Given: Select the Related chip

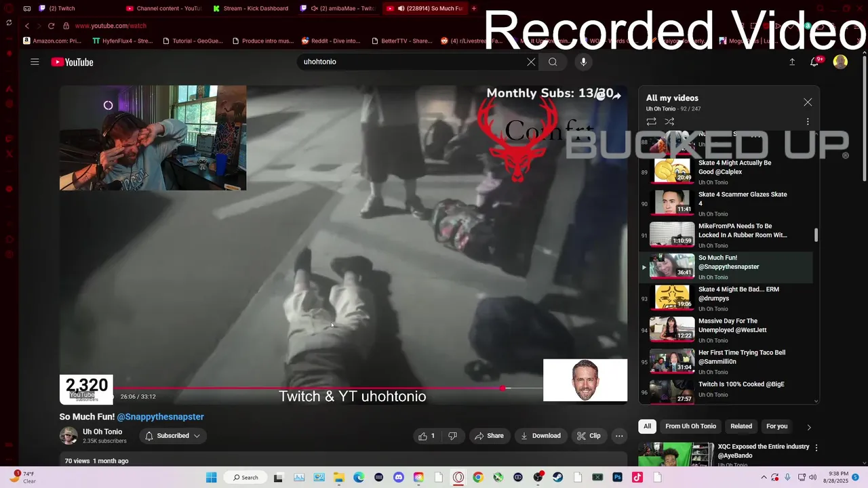Looking at the screenshot, I should (x=741, y=426).
